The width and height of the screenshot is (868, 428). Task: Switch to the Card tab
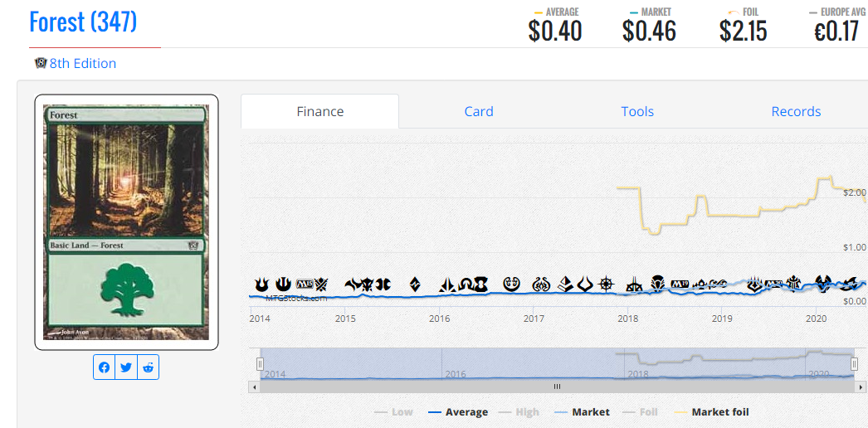pos(479,112)
